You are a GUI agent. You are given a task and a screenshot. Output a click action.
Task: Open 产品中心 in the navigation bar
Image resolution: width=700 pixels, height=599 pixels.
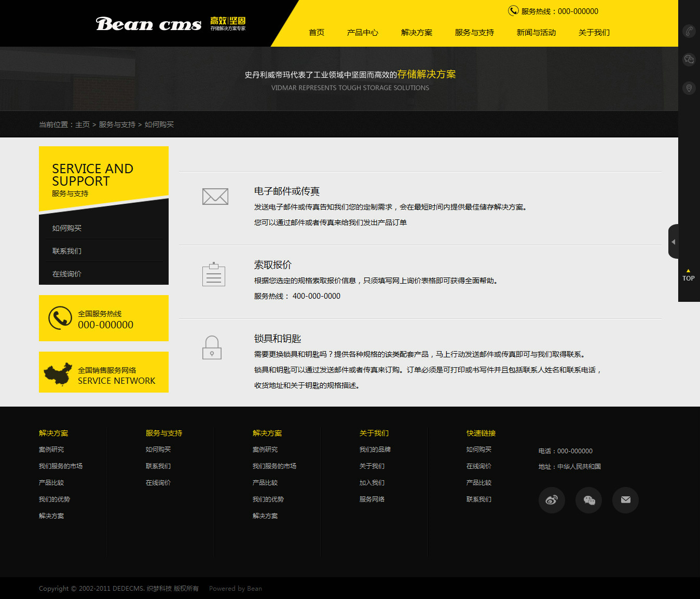tap(362, 33)
